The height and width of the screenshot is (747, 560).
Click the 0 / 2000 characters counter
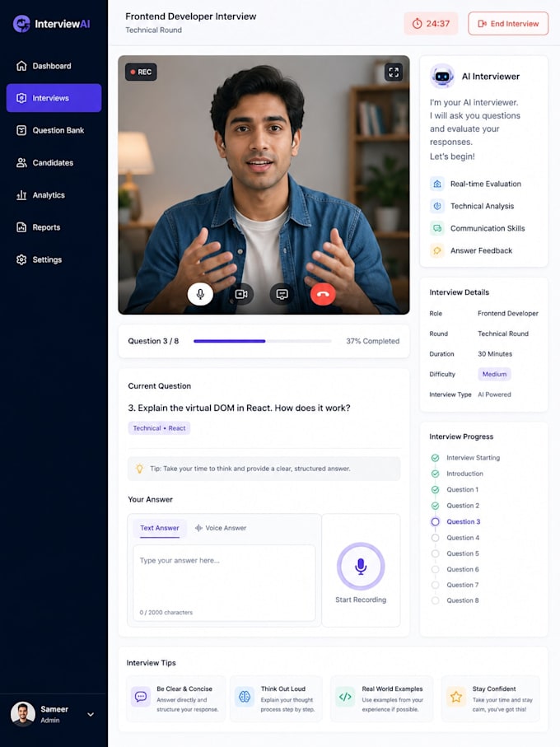[x=166, y=612]
